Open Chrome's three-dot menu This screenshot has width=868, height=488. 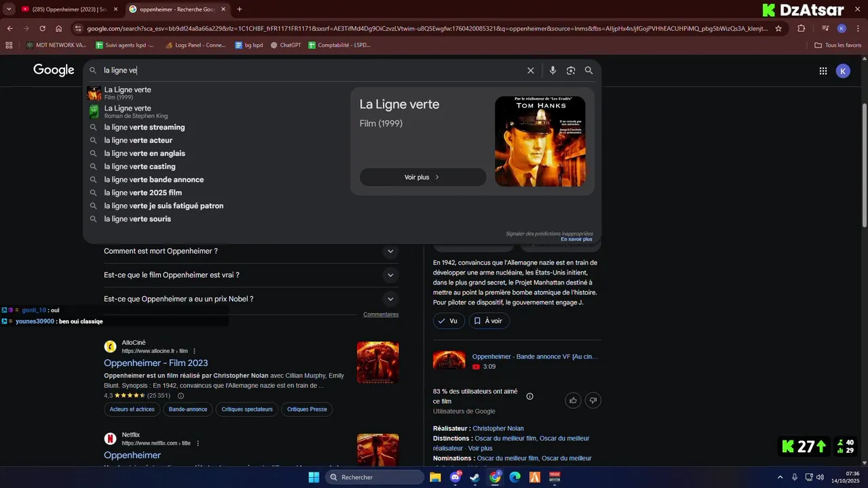[857, 28]
